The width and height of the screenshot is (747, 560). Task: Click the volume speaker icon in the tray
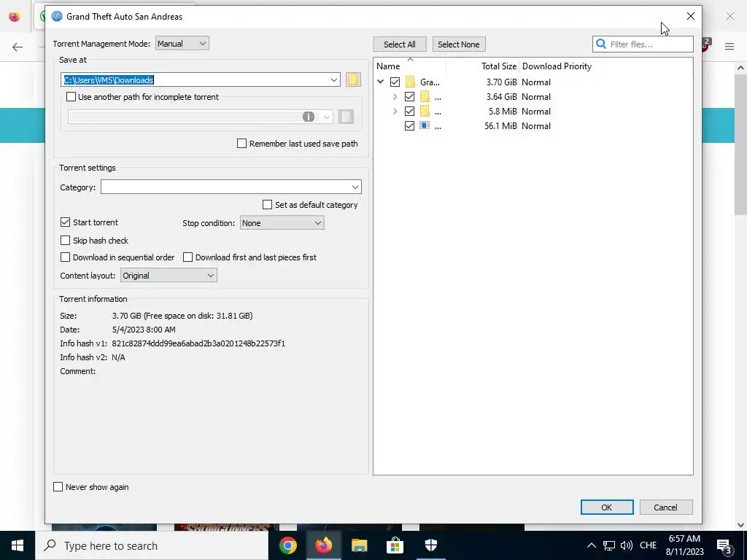coord(627,545)
